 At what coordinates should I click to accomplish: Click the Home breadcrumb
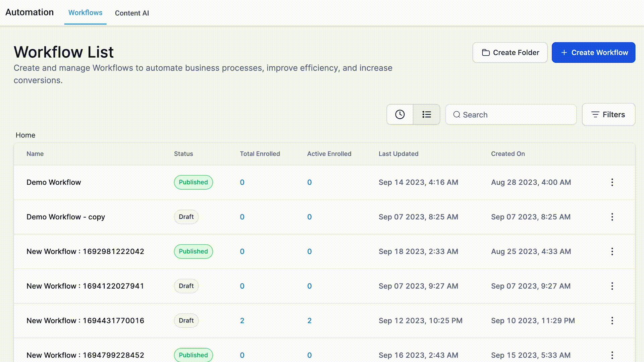tap(25, 135)
